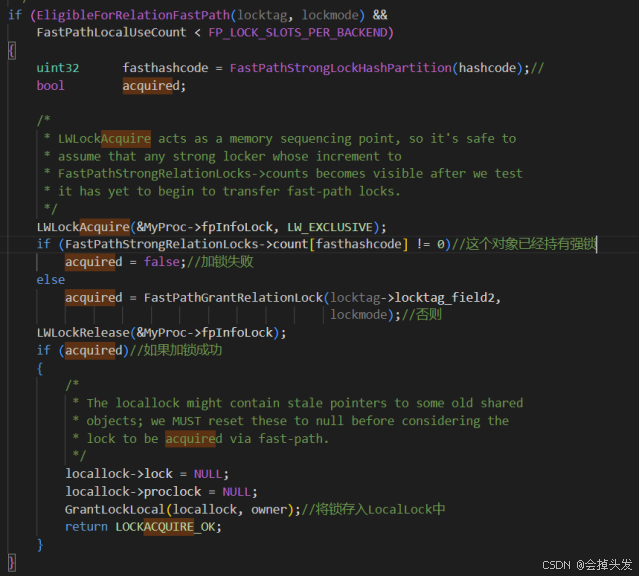Click LW_EXCLUSIVE argument
The width and height of the screenshot is (639, 577).
pyautogui.click(x=330, y=227)
